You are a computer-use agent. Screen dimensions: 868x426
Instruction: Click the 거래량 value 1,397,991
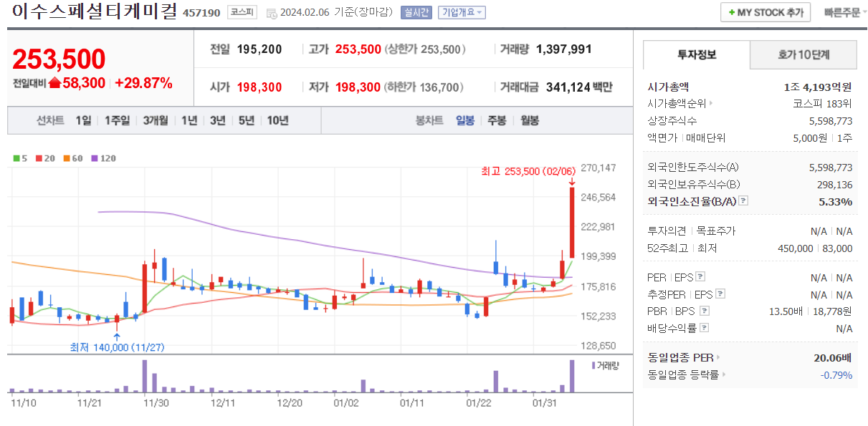(563, 49)
